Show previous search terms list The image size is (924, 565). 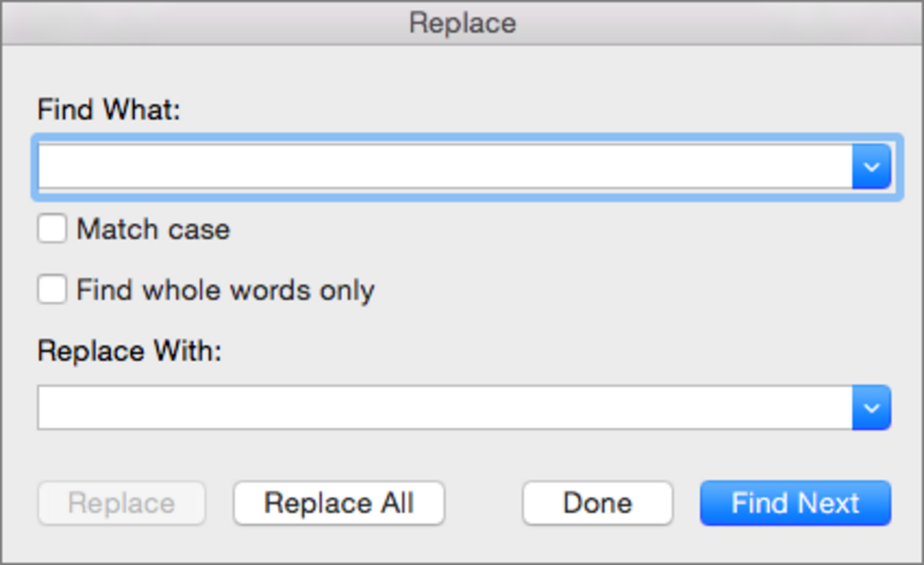coord(871,167)
